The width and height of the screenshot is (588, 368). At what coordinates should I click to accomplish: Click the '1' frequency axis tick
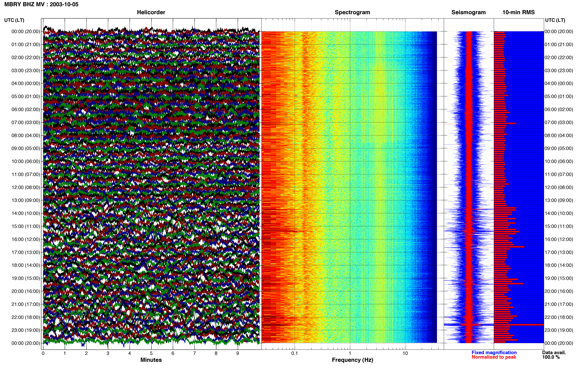pos(350,353)
